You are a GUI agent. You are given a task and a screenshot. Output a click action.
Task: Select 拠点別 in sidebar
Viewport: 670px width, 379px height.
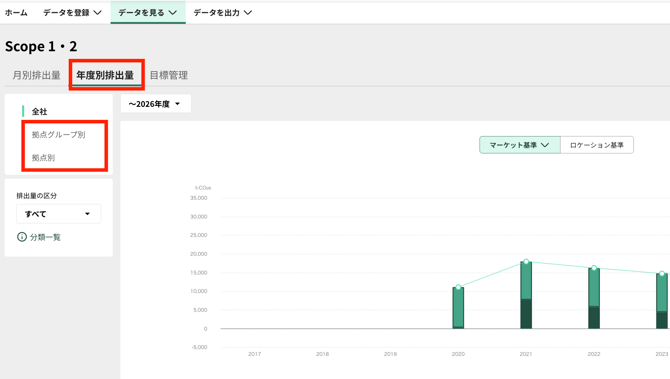pos(43,158)
